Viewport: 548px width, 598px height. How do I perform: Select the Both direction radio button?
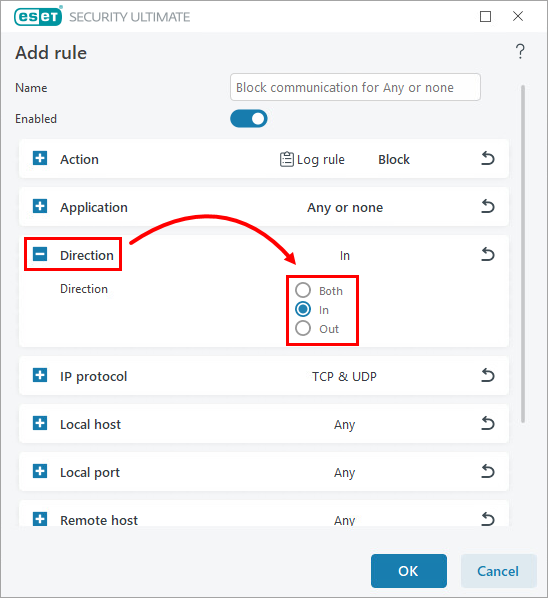click(303, 290)
